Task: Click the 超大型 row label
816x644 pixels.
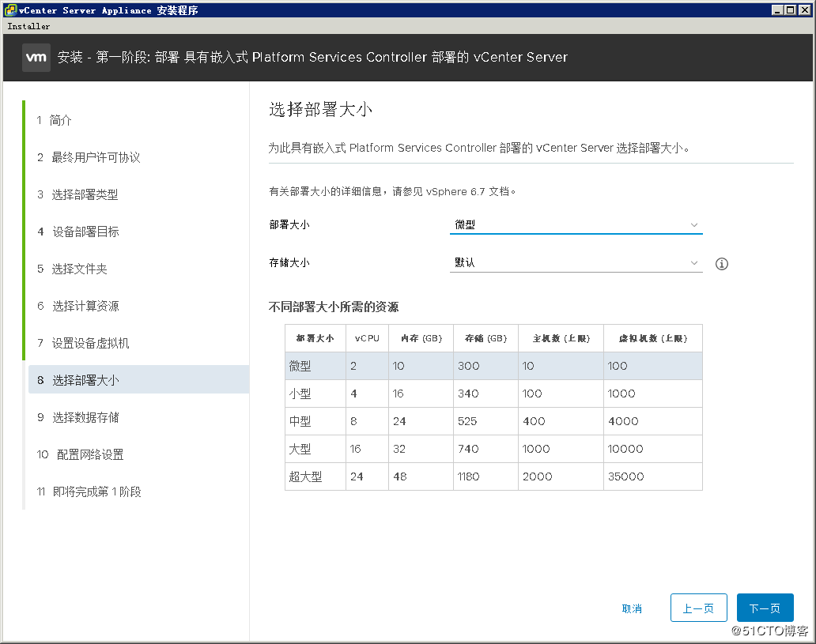Action: pyautogui.click(x=305, y=476)
